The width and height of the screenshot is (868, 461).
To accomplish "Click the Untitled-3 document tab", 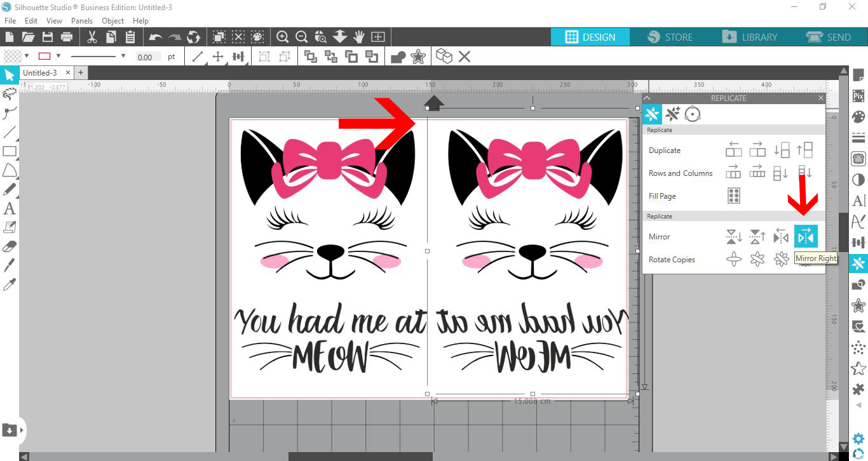I will (39, 73).
